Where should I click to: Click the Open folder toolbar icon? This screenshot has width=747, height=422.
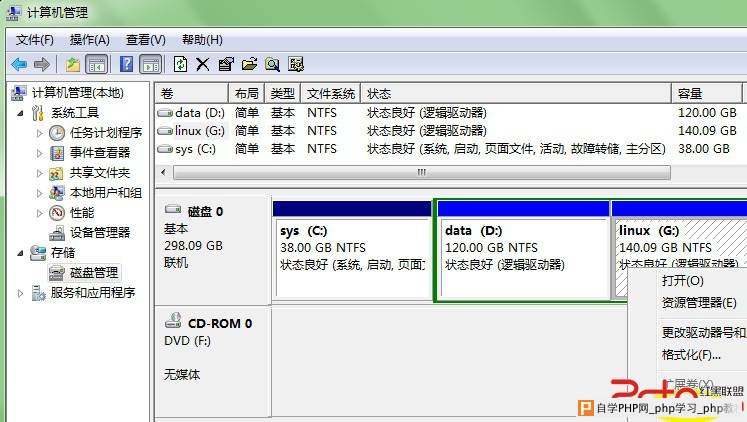tap(249, 64)
